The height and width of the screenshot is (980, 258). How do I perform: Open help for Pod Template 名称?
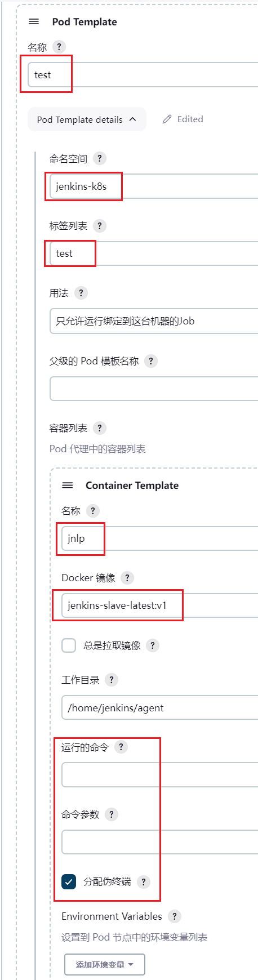[59, 47]
